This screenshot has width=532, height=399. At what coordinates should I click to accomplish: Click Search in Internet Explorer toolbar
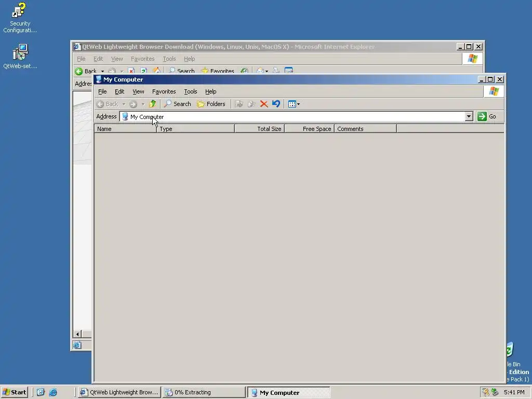coord(181,71)
